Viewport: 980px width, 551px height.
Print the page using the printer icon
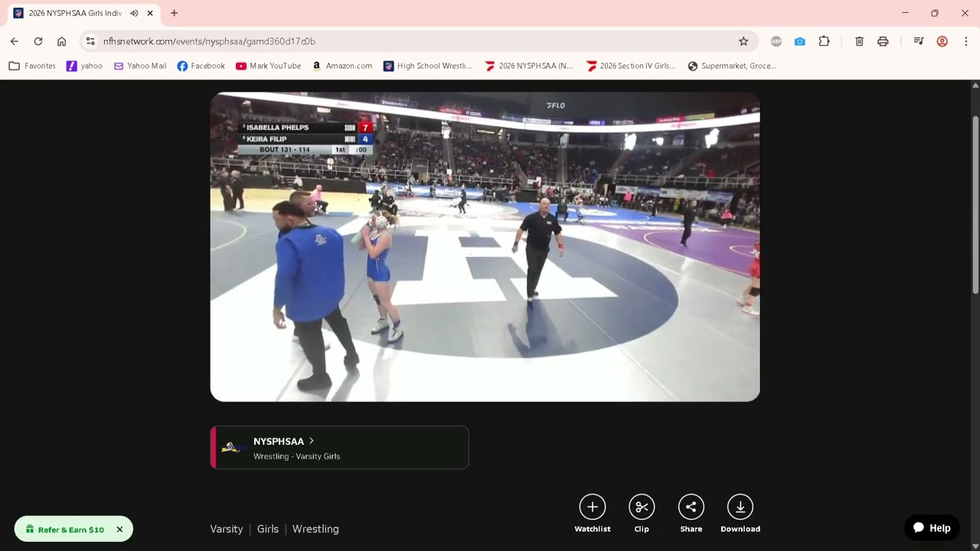tap(883, 41)
